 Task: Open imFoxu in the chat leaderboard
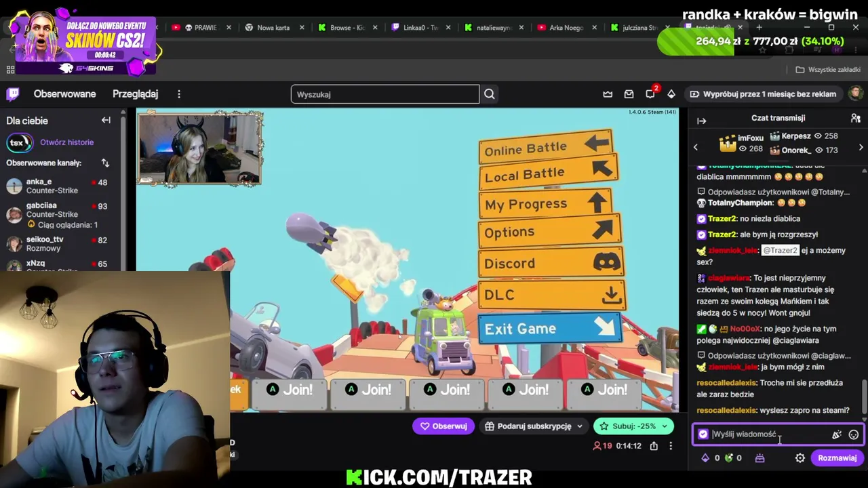741,143
